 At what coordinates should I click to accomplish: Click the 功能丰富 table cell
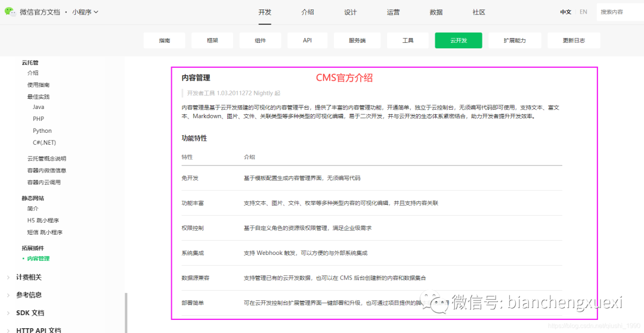pyautogui.click(x=193, y=203)
